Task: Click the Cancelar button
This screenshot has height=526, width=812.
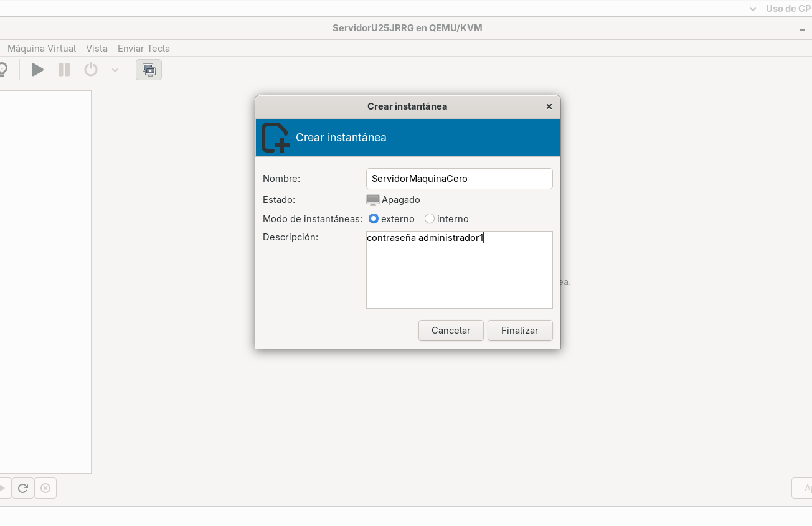Action: point(451,331)
